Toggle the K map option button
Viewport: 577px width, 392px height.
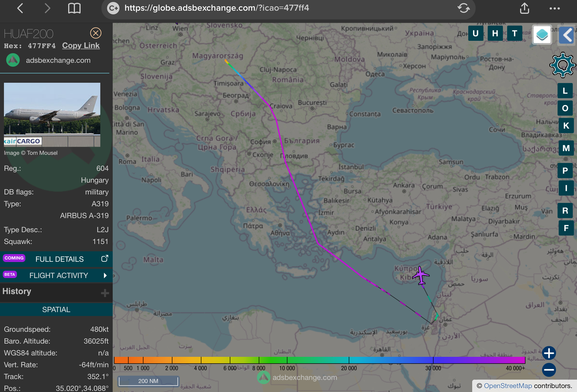pyautogui.click(x=566, y=126)
